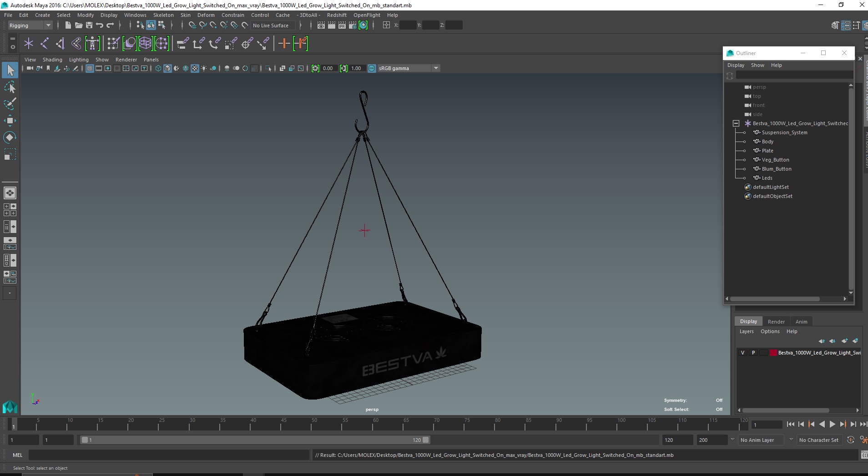Open a scene file icon
The image size is (868, 476).
(x=78, y=25)
